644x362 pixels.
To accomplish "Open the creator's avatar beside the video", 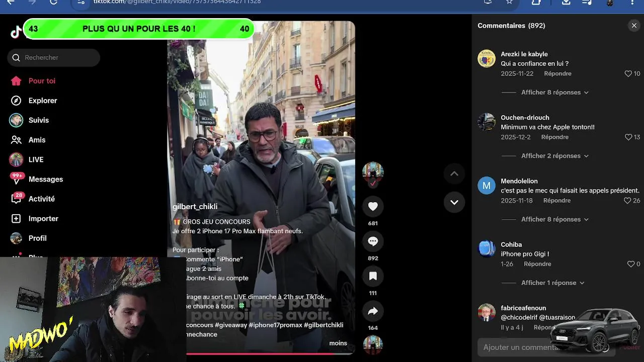I will coord(373,172).
